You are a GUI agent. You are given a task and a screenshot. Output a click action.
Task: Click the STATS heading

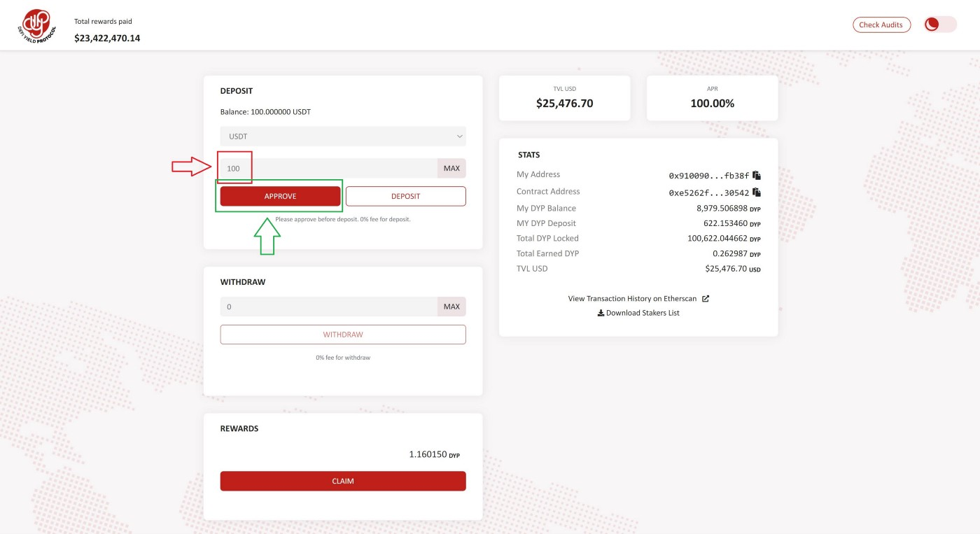tap(529, 155)
